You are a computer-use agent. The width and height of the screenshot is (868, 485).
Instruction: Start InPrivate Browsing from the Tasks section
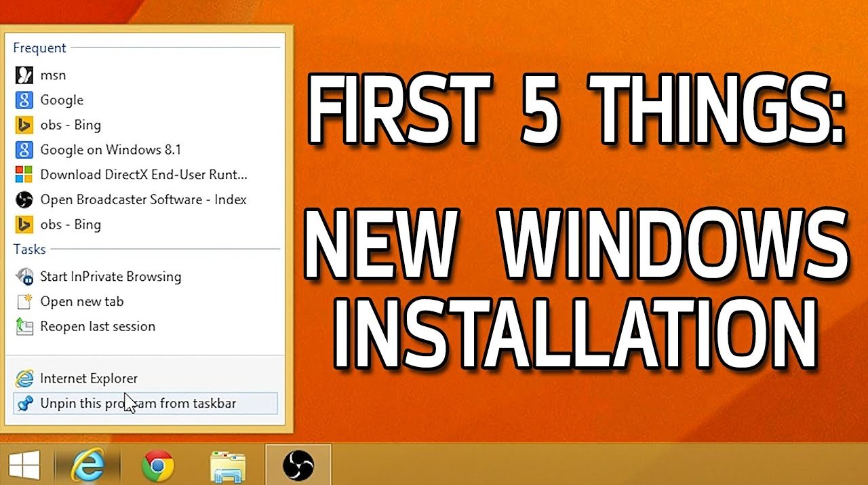(x=110, y=277)
